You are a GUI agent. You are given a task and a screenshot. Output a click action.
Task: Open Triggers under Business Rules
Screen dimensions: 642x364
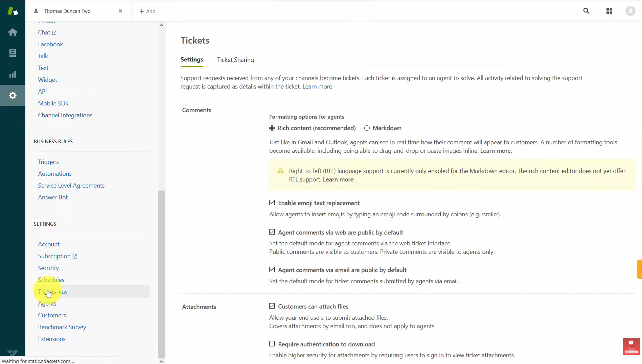coord(48,162)
